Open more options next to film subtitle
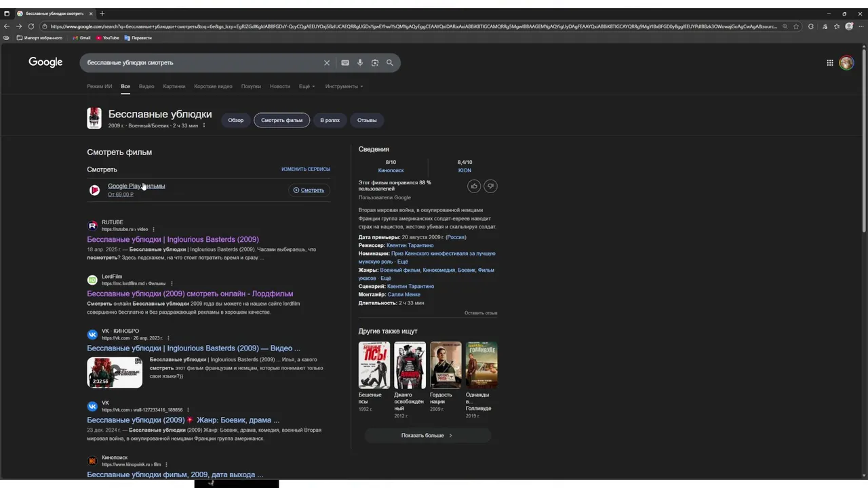The width and height of the screenshot is (868, 488). click(204, 125)
